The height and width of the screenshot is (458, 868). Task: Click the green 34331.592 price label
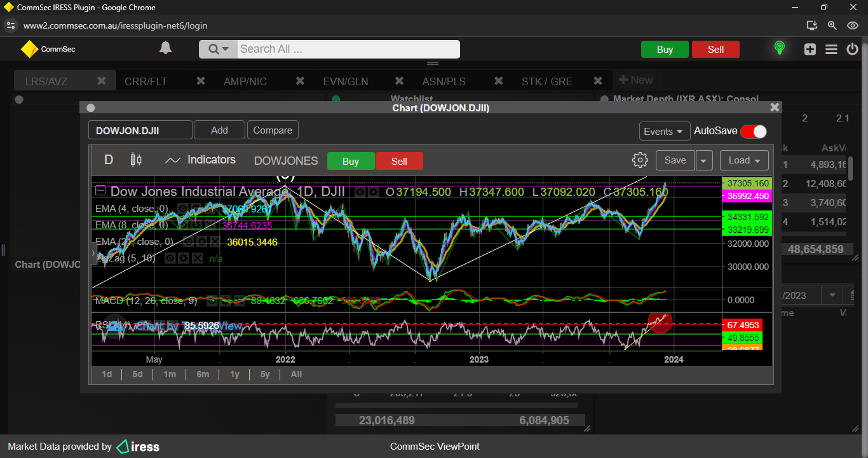pos(747,217)
